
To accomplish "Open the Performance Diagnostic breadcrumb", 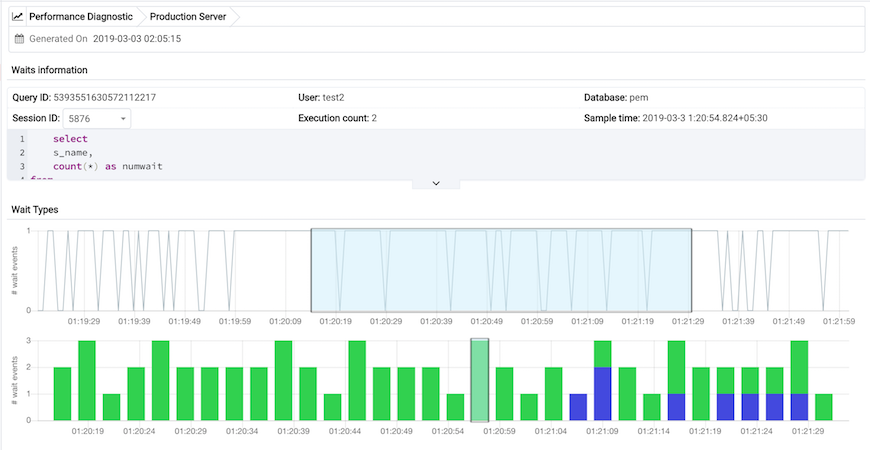I will (81, 17).
